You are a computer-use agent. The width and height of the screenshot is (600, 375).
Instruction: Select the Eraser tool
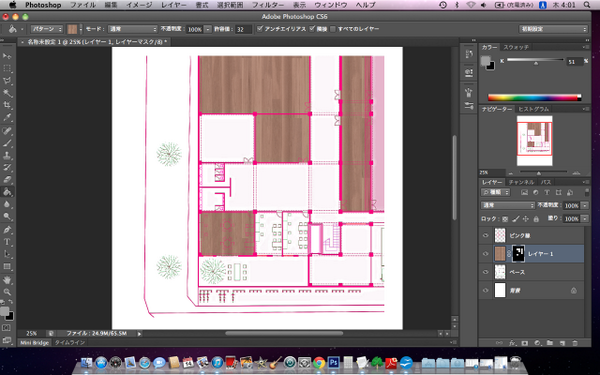click(x=7, y=179)
